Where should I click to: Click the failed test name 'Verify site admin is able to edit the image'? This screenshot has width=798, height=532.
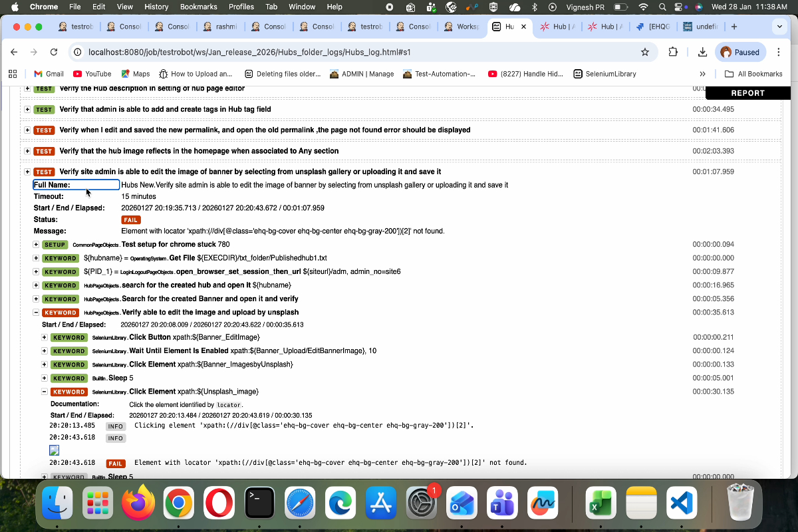(250, 172)
